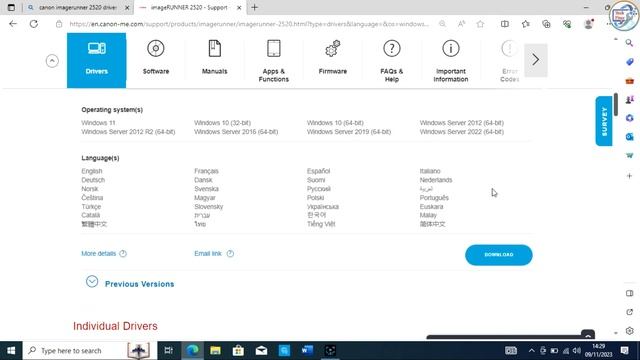
Task: Open the Favorites list
Action: pyautogui.click(x=526, y=24)
